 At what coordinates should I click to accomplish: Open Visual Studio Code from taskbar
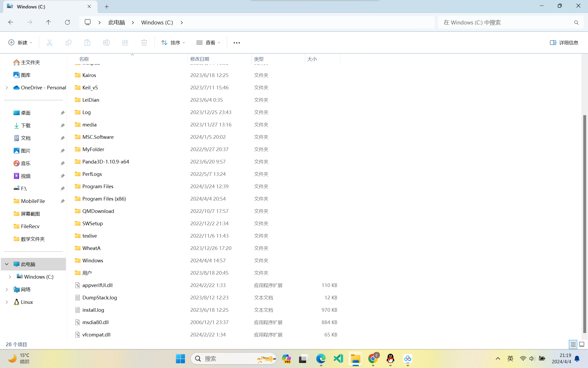[x=338, y=359]
